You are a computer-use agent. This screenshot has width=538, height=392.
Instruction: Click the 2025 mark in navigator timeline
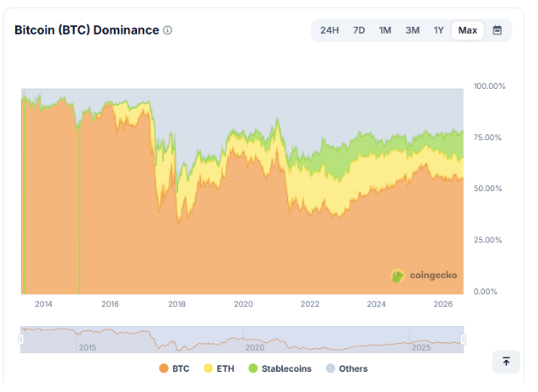tap(421, 348)
